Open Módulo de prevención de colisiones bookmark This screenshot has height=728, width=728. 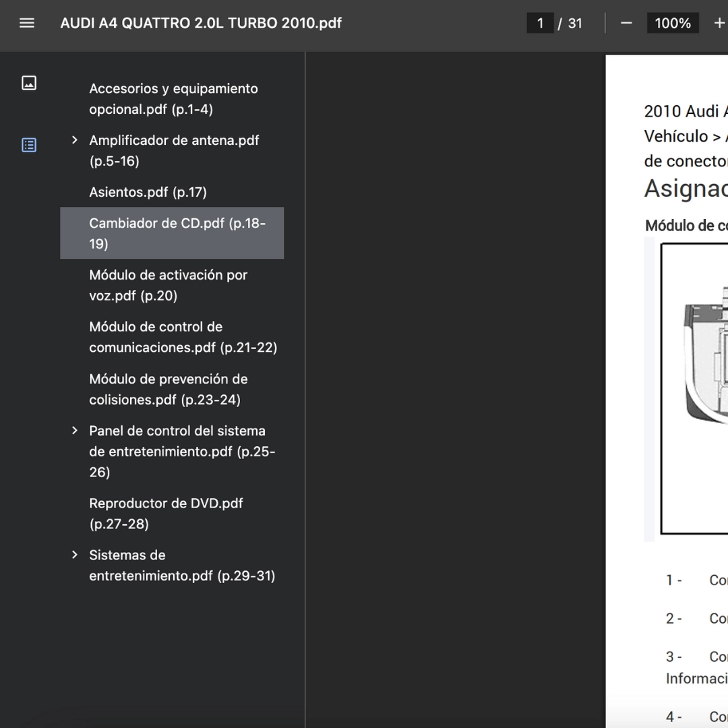[x=168, y=389]
